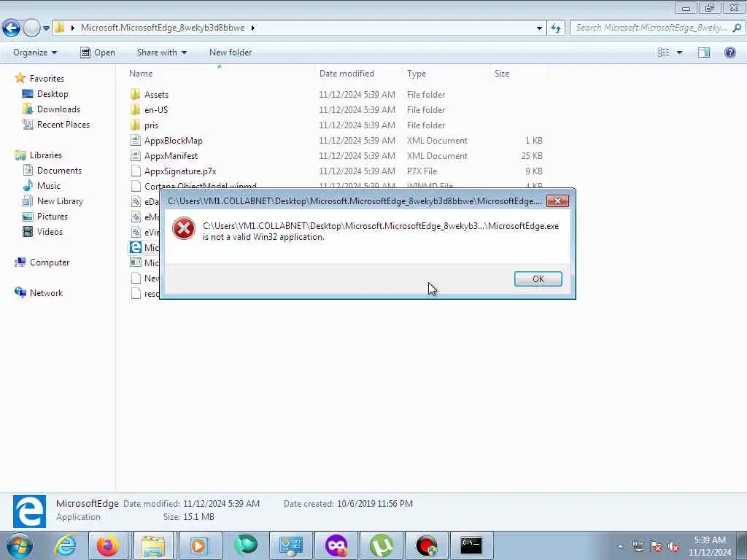The width and height of the screenshot is (747, 560).
Task: Click the red error icon in dialog
Action: pos(183,228)
